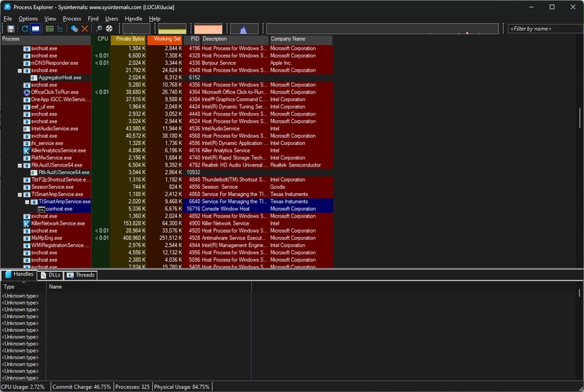
Task: Open the Options menu
Action: click(28, 19)
